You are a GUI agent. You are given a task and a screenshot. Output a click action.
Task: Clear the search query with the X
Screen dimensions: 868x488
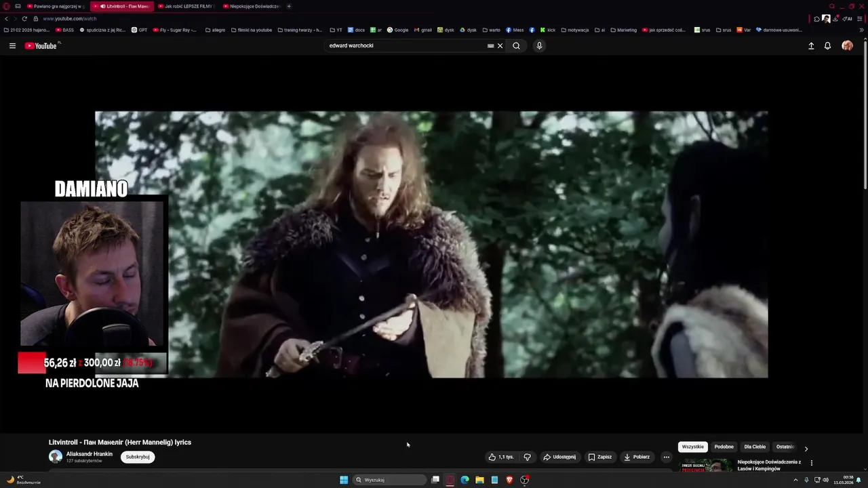pos(500,46)
